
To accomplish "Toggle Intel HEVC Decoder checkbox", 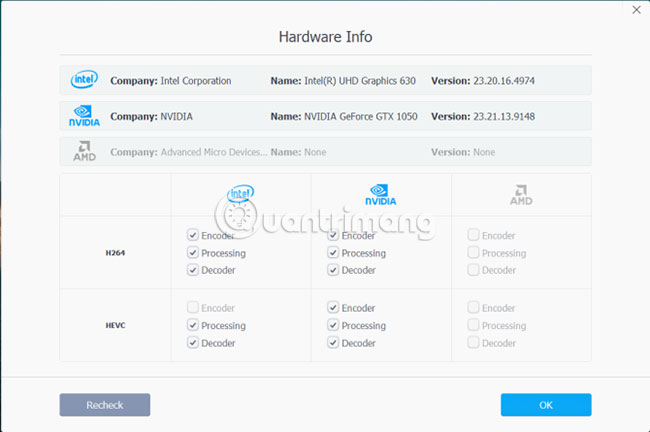I will pos(193,343).
